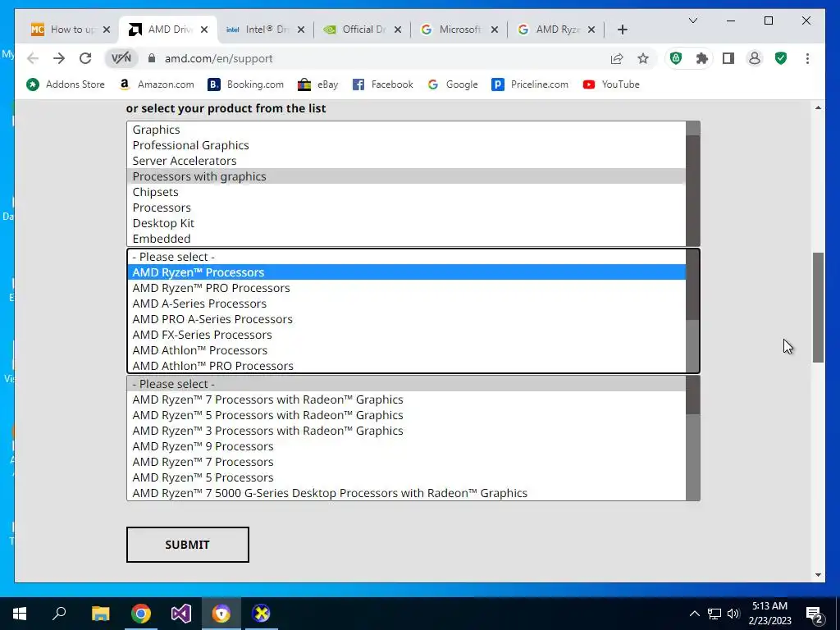Select Embedded category
Viewport: 840px width, 630px height.
(406, 239)
